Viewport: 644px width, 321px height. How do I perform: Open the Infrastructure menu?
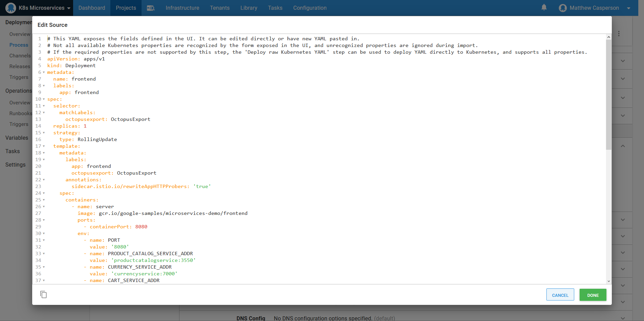pos(182,8)
